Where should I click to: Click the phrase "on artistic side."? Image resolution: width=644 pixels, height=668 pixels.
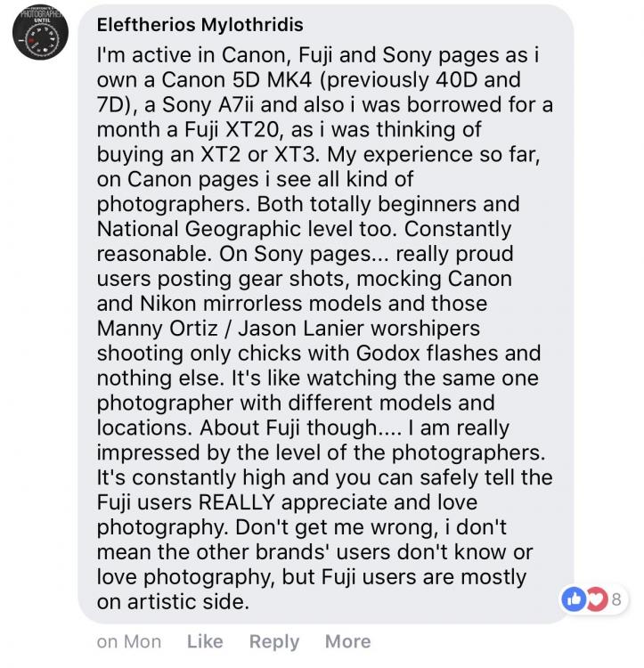coord(170,601)
